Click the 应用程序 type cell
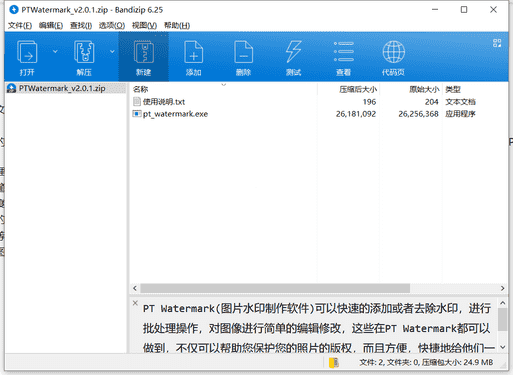 point(460,114)
